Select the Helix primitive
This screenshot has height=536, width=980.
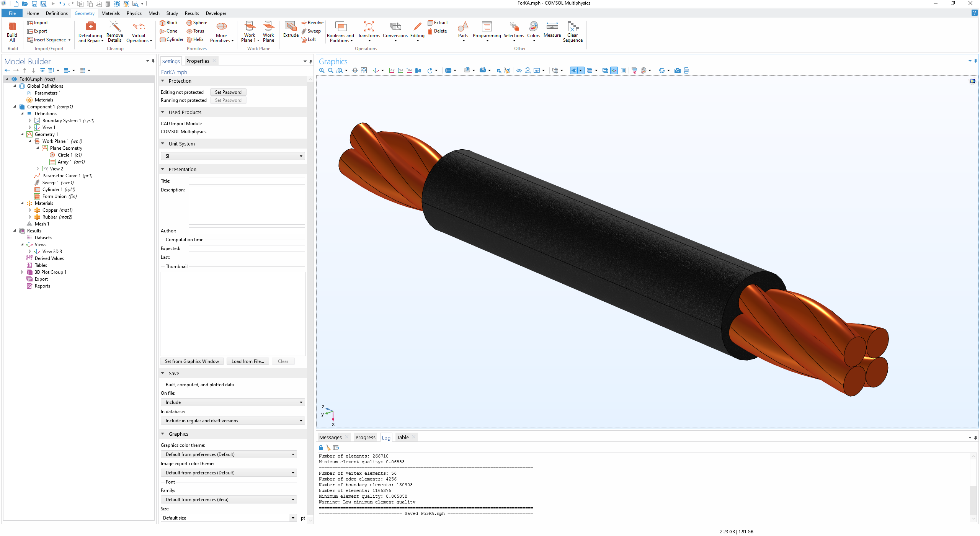195,39
